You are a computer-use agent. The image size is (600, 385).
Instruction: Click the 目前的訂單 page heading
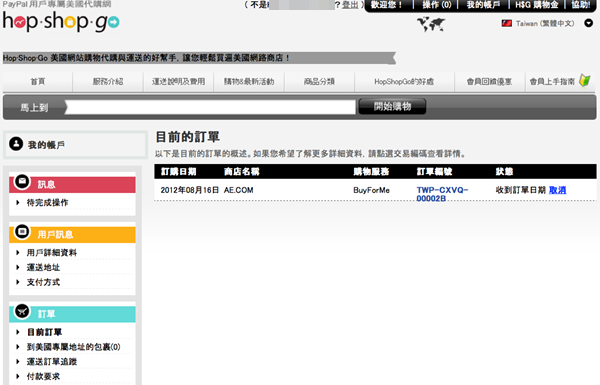pyautogui.click(x=188, y=137)
